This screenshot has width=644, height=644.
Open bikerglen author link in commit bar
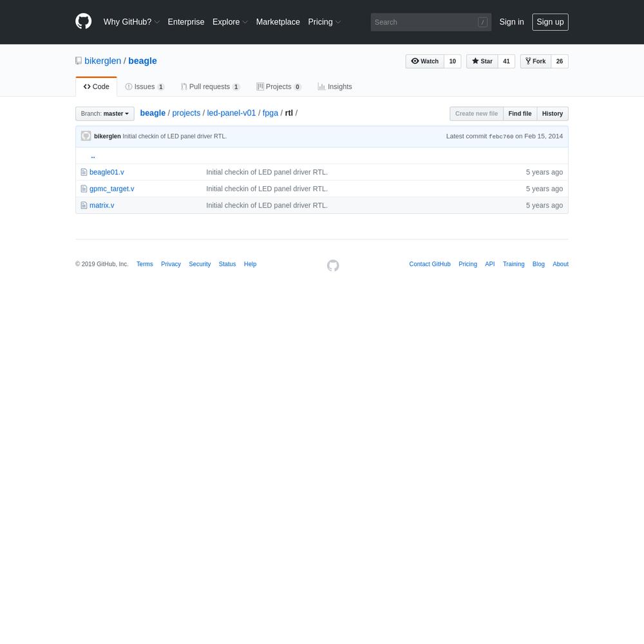(107, 137)
